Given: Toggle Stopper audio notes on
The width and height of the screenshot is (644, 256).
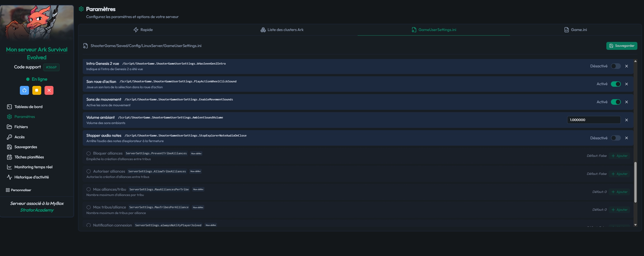Looking at the screenshot, I should pos(615,138).
